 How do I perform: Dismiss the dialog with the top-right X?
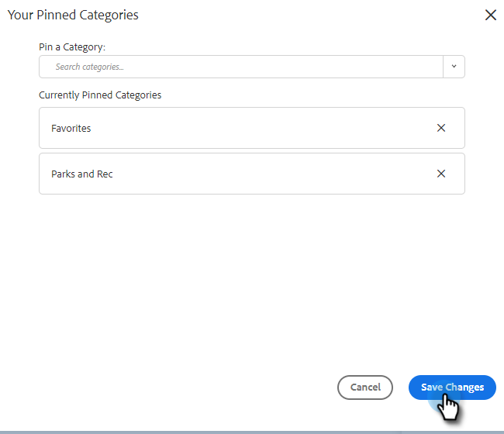tap(490, 15)
